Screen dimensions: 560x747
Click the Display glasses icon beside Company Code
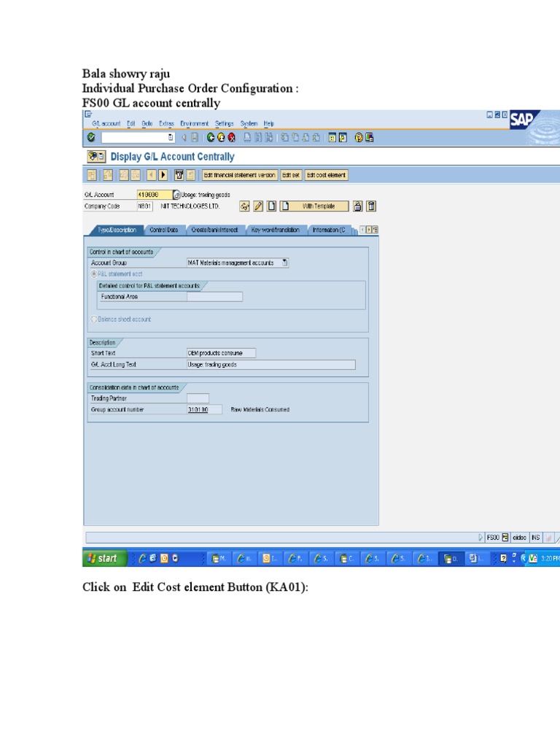click(x=244, y=206)
